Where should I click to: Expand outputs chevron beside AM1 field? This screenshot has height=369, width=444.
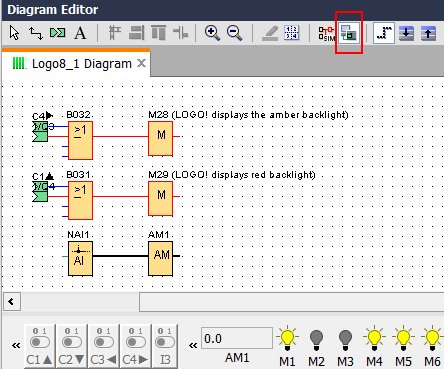click(x=193, y=345)
